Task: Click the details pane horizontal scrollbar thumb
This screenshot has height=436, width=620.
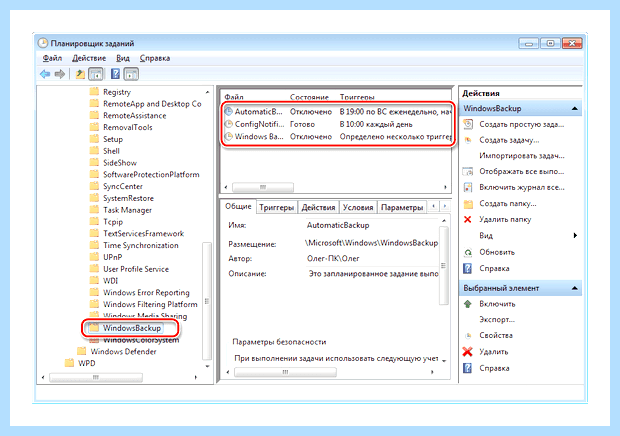Action: tap(285, 372)
